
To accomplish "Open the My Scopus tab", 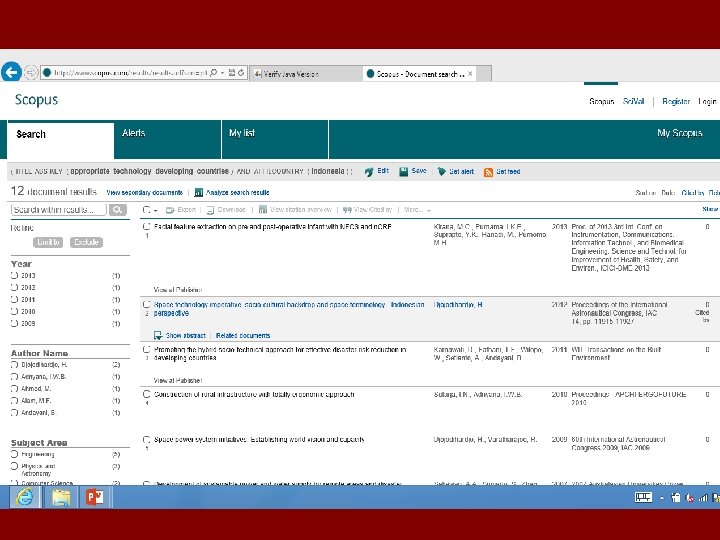I will point(680,133).
